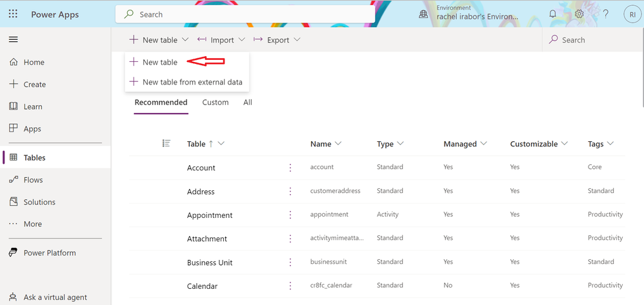Open more options for Appointment row
644x305 pixels.
[290, 215]
